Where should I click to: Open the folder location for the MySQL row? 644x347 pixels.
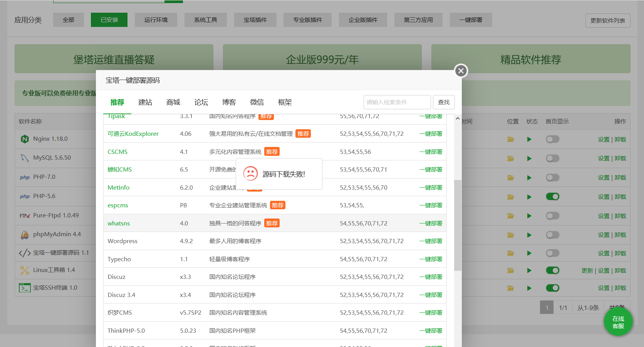coord(511,158)
